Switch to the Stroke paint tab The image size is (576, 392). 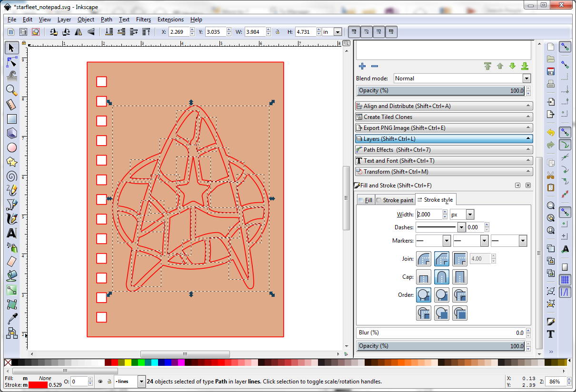(x=395, y=200)
